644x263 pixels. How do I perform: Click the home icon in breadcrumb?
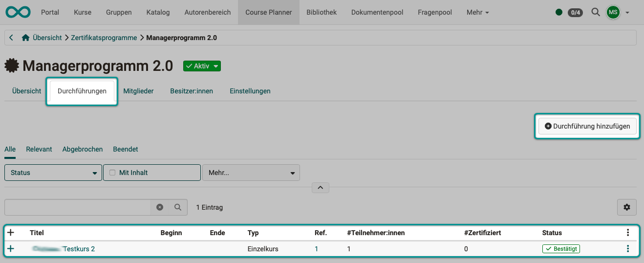click(26, 38)
